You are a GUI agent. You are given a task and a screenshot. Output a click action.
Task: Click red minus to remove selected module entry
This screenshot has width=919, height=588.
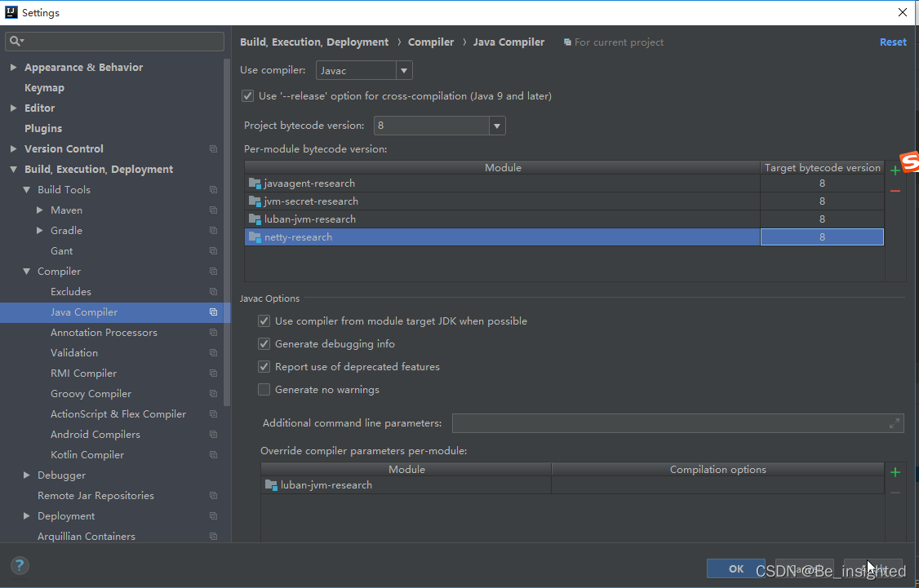[x=895, y=190]
